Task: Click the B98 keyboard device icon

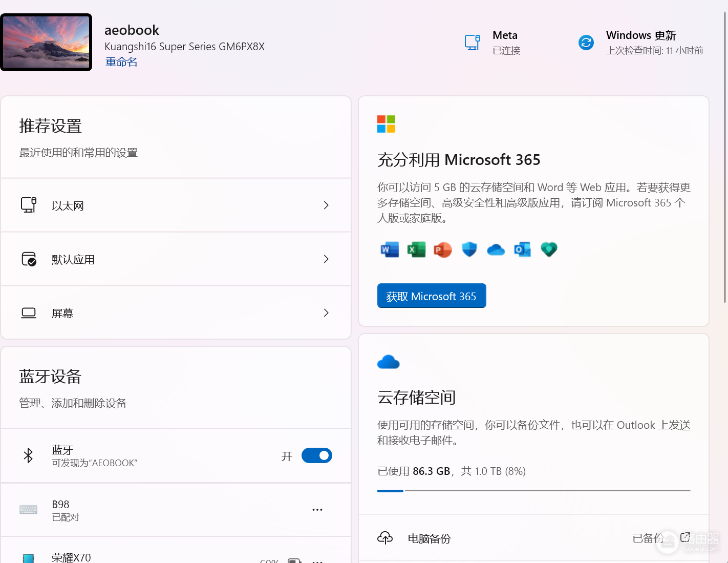Action: (x=28, y=510)
